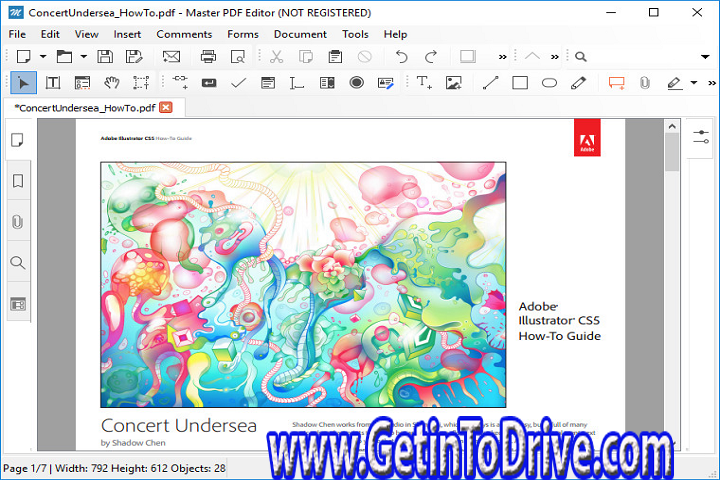720x480 pixels.
Task: Open the File menu
Action: tap(17, 34)
